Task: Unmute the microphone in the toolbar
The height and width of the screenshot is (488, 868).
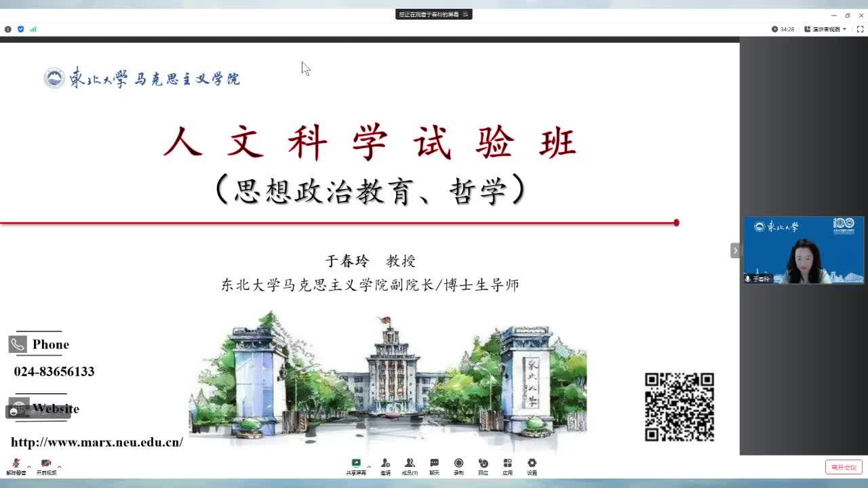Action: (x=16, y=466)
